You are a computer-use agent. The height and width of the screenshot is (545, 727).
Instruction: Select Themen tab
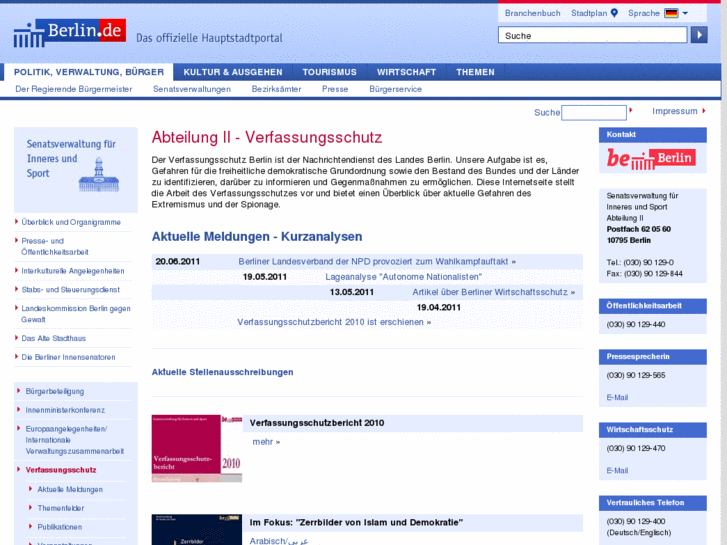tap(475, 72)
